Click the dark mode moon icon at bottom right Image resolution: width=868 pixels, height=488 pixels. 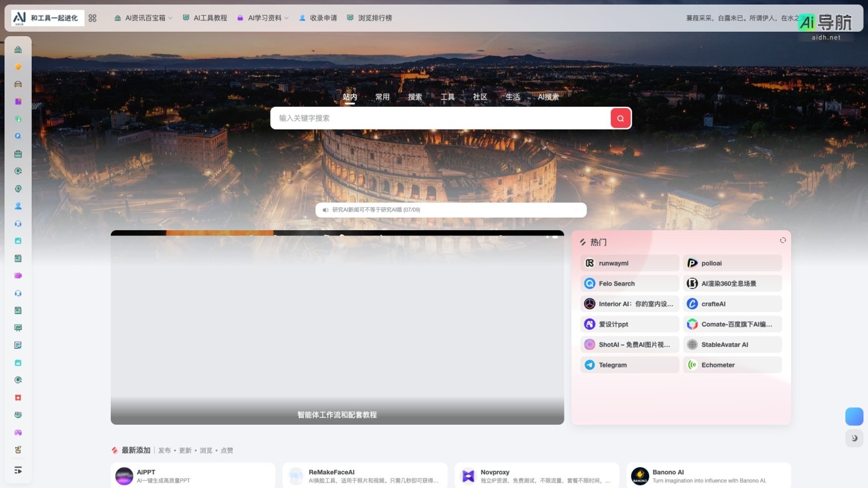click(x=854, y=438)
